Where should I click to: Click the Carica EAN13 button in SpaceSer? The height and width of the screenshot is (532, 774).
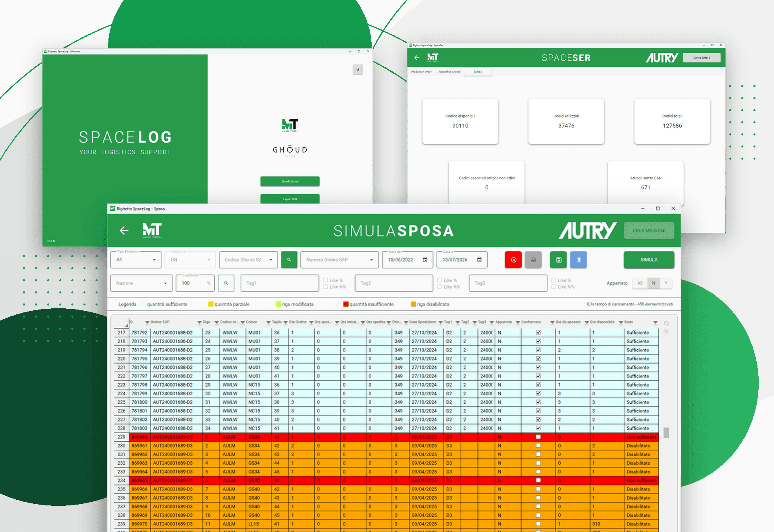[x=701, y=58]
